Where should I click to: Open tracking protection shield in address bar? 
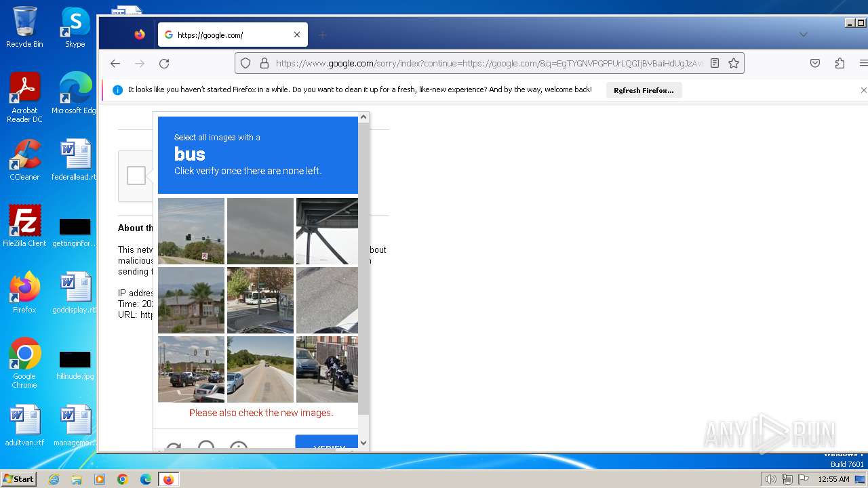point(245,63)
